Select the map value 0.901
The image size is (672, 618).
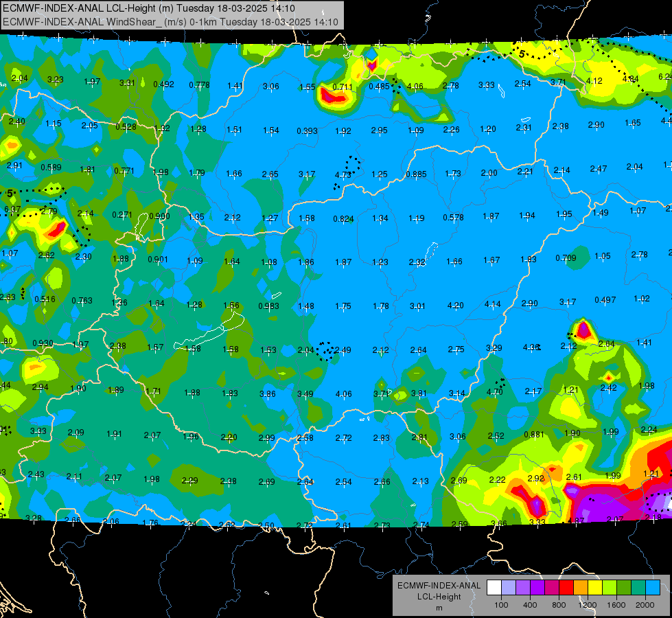(x=158, y=260)
